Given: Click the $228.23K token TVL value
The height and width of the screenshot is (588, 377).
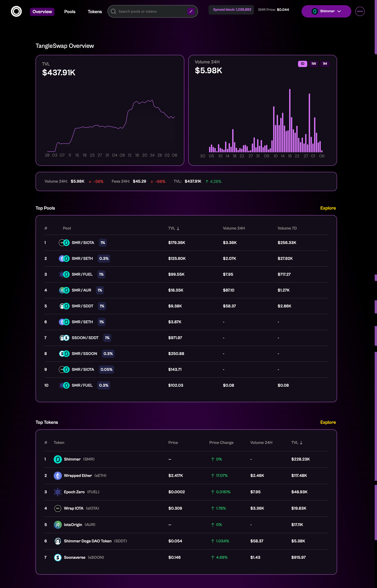Looking at the screenshot, I should pos(301,459).
